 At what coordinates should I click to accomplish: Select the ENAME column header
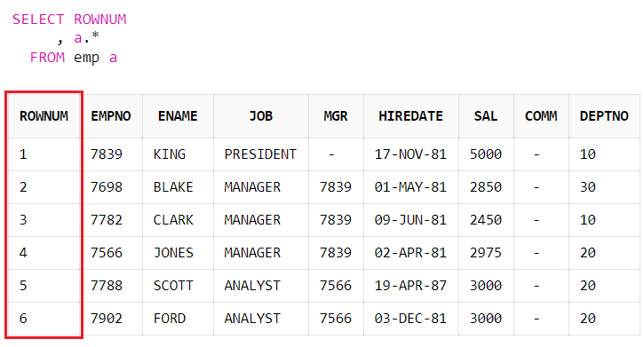coord(178,116)
